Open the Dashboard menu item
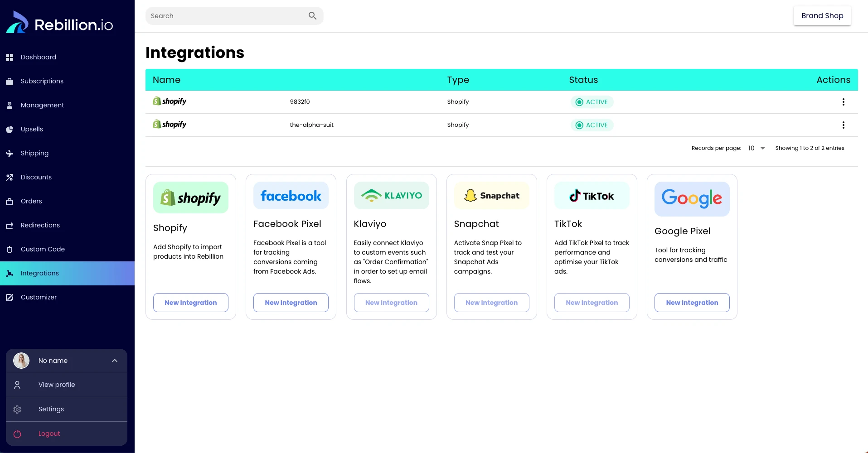 [x=67, y=57]
